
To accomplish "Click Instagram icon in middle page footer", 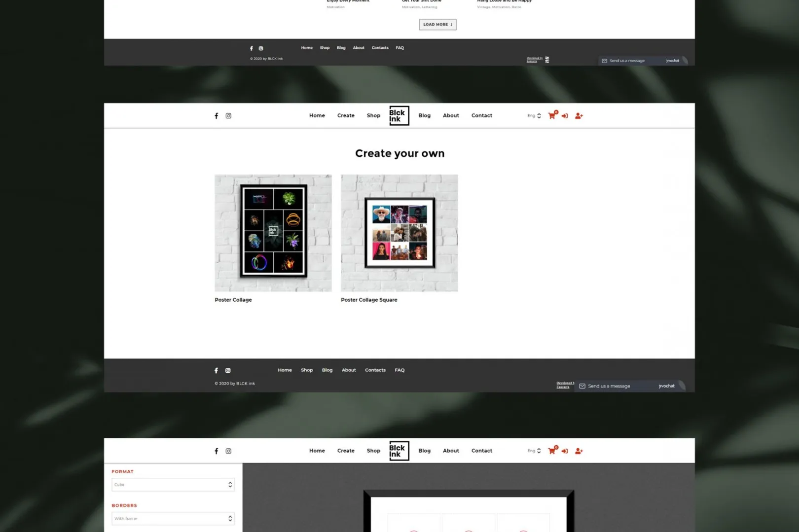I will [x=228, y=370].
